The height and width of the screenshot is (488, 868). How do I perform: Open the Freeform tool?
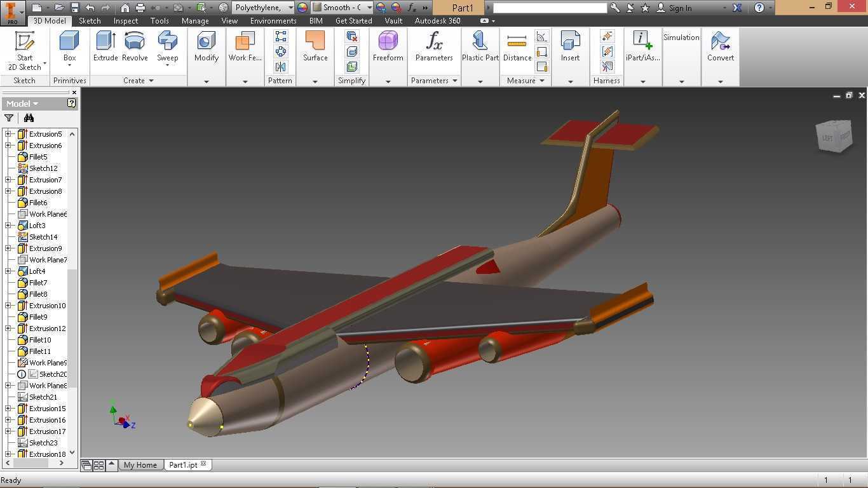(x=388, y=46)
